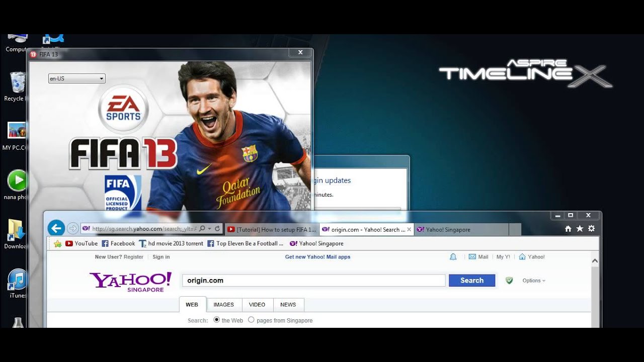The width and height of the screenshot is (644, 362).
Task: Open Yahoo Mail envelope link
Action: click(x=478, y=257)
